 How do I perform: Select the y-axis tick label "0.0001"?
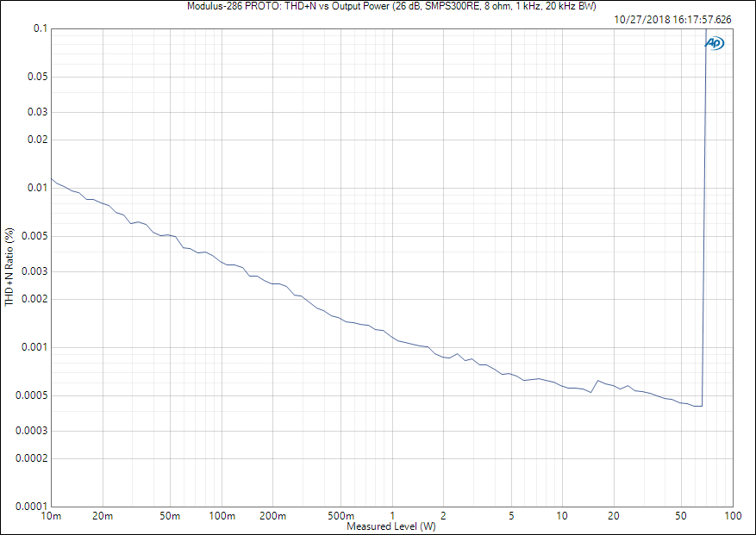[33, 507]
